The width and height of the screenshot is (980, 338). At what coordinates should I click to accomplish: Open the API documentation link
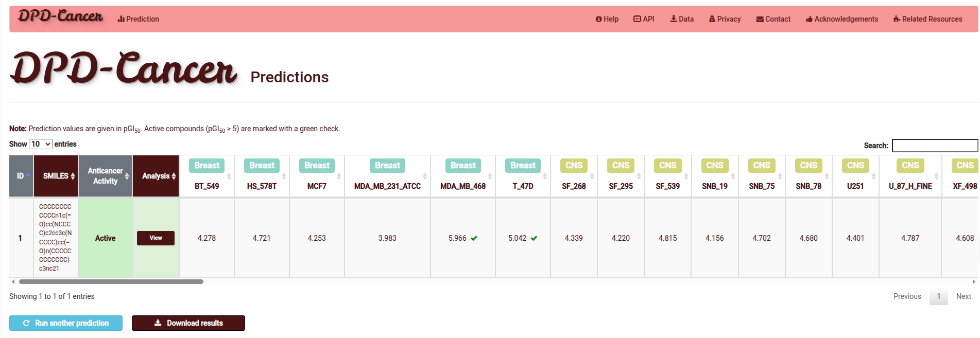[644, 19]
